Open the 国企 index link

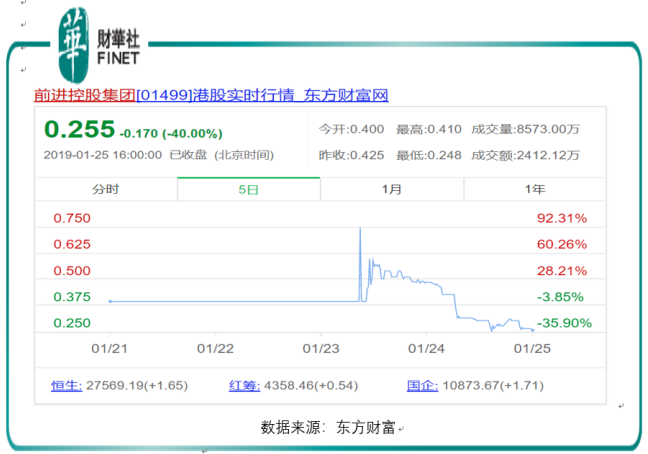click(x=422, y=386)
